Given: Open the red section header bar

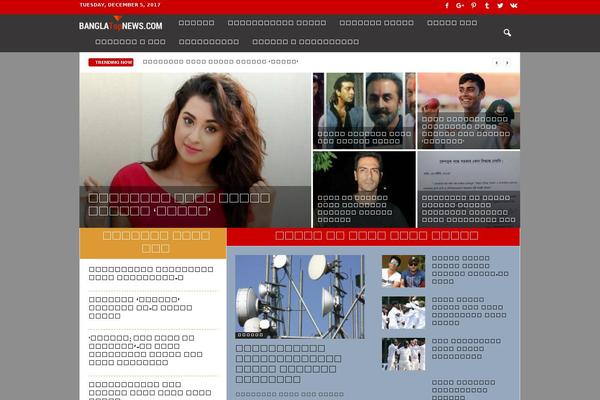Looking at the screenshot, I should click(x=373, y=237).
